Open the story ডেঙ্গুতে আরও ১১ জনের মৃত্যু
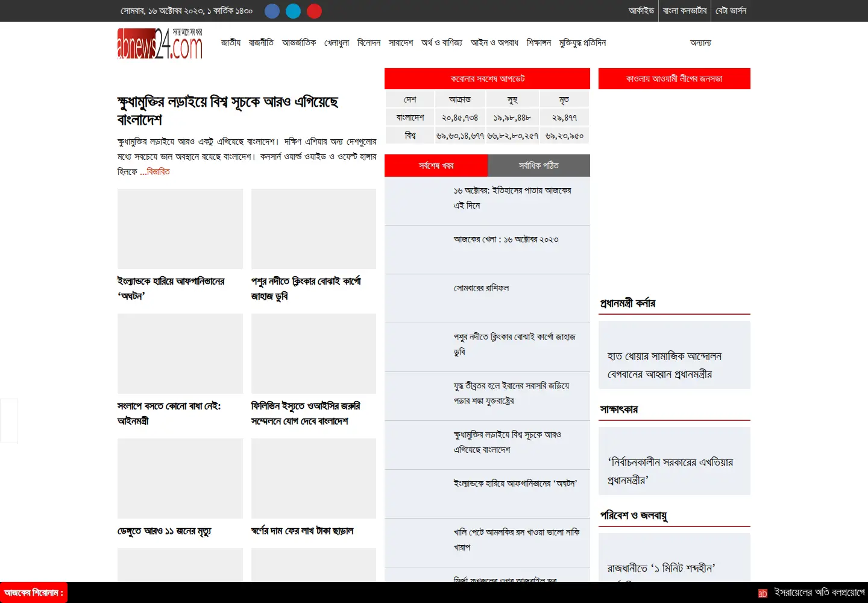Screen dimensions: 868x603 coord(165,531)
